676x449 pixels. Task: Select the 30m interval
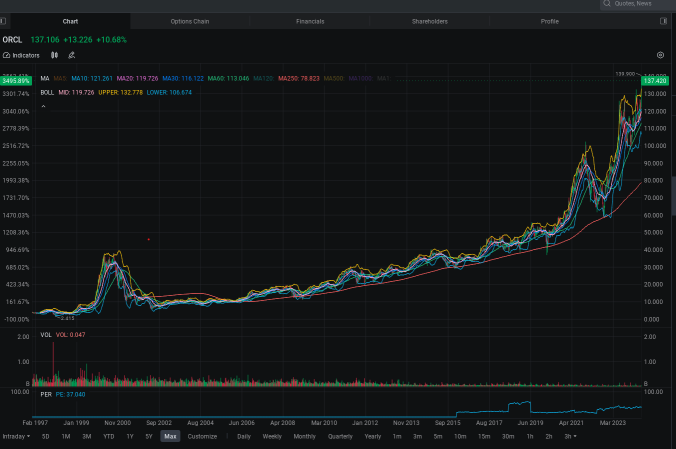508,436
